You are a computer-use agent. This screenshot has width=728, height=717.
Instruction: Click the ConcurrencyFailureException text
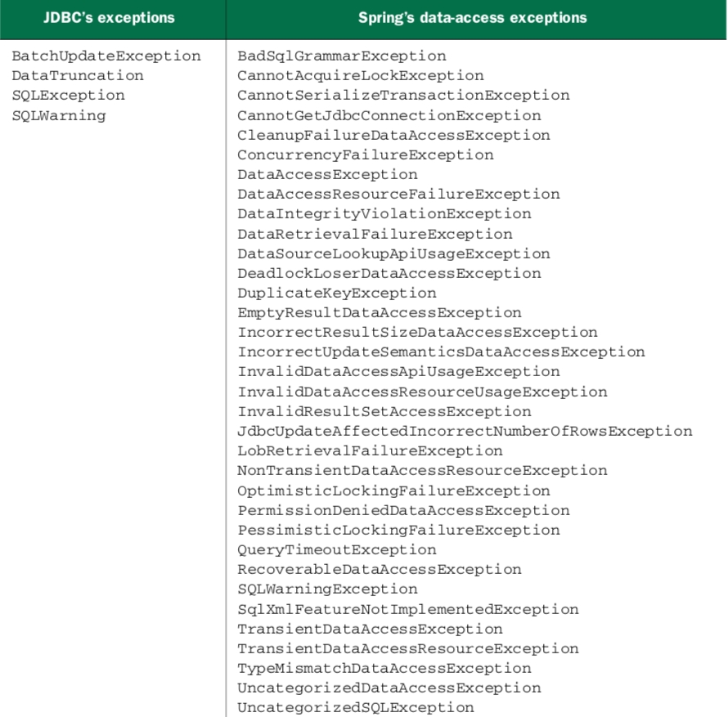[x=366, y=155]
